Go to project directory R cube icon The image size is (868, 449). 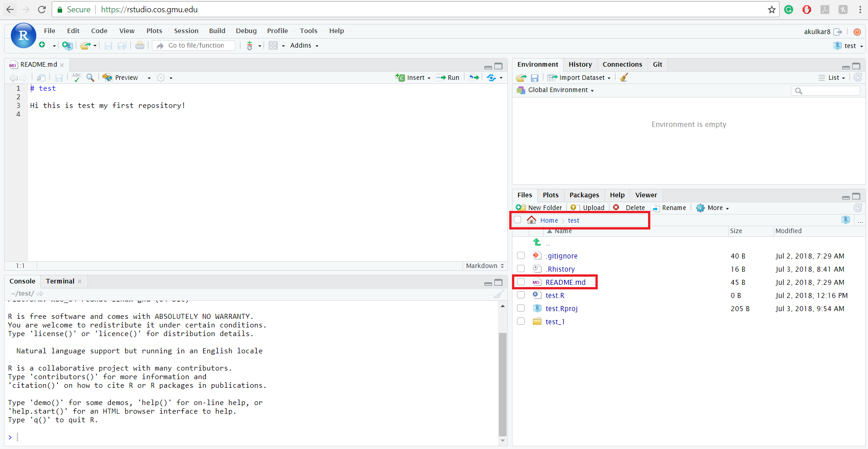846,220
